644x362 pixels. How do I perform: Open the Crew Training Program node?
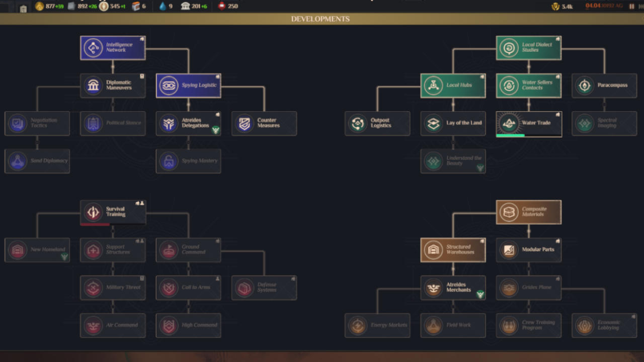click(529, 325)
